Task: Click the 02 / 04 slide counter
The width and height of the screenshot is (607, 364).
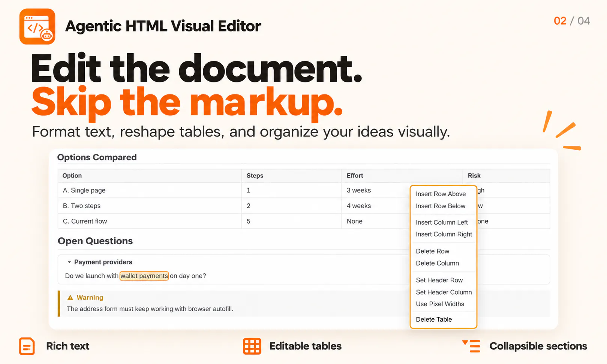Action: [572, 21]
